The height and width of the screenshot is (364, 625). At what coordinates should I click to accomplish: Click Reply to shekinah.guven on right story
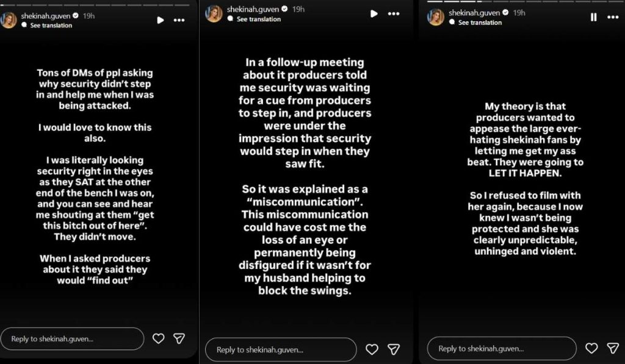pos(502,349)
